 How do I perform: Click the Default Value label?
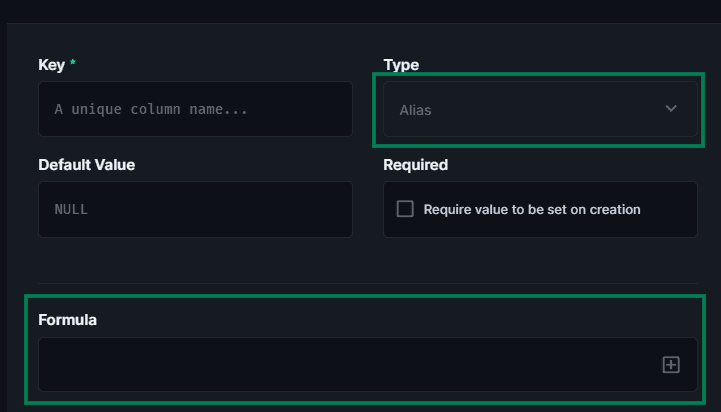pos(86,164)
